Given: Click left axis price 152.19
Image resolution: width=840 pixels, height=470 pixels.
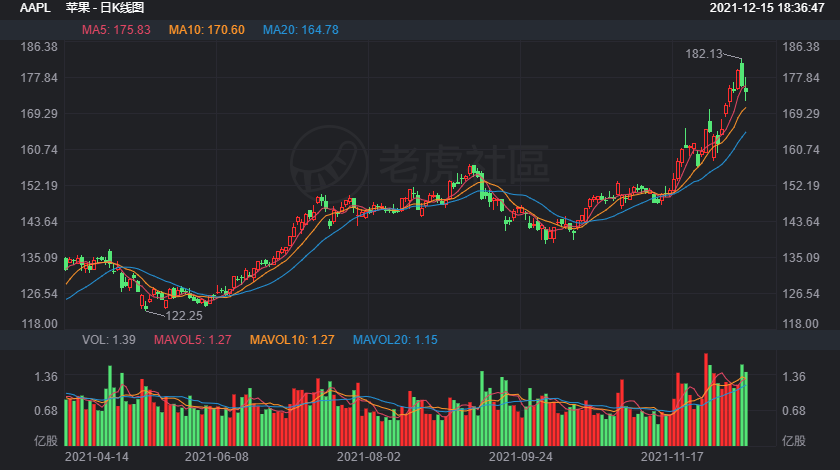Looking at the screenshot, I should tap(39, 186).
